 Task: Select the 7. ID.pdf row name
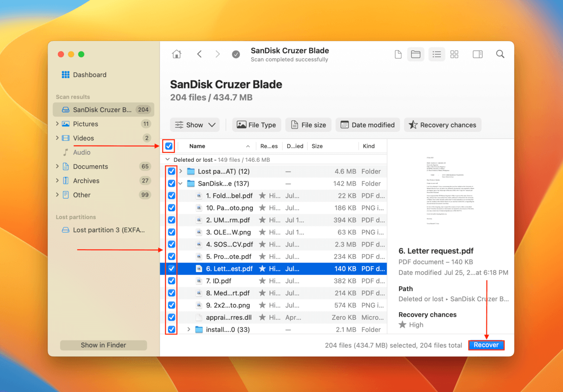click(220, 281)
